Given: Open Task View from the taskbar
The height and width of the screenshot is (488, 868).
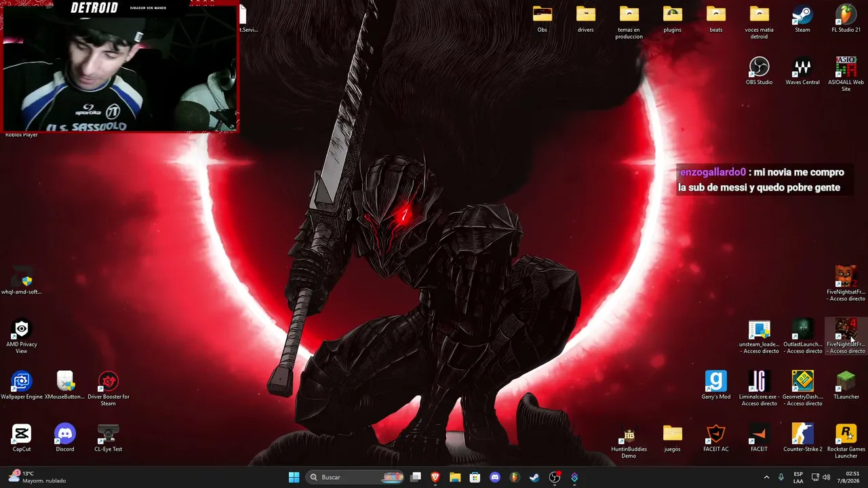Looking at the screenshot, I should coord(416,477).
